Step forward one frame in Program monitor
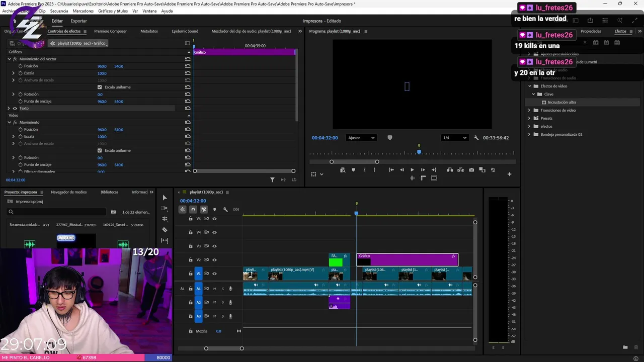The image size is (644, 362). pyautogui.click(x=423, y=170)
